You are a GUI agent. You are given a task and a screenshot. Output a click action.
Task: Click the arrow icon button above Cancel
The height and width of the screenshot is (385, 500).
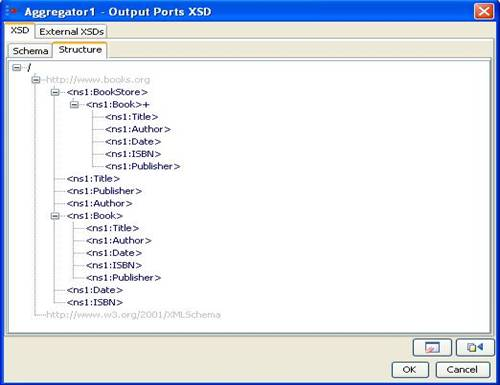[x=475, y=348]
